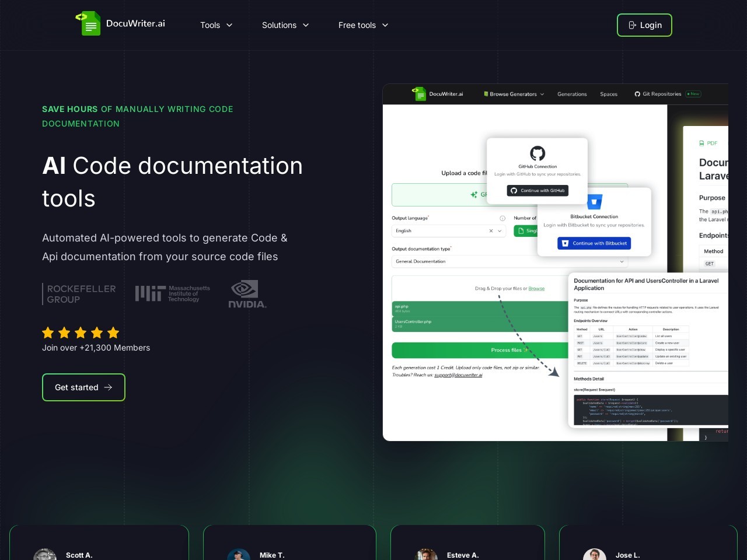Click the Scott A. name text
The image size is (747, 560).
(79, 555)
